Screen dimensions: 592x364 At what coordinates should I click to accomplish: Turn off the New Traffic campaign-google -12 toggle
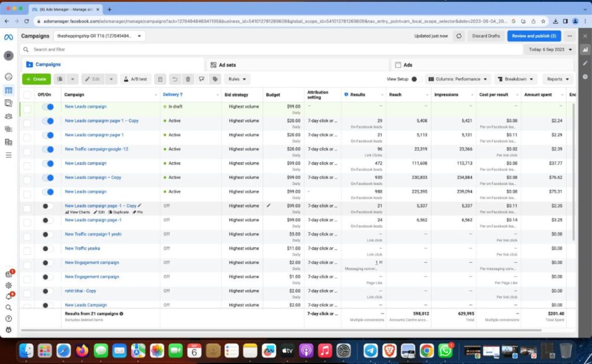pos(47,149)
